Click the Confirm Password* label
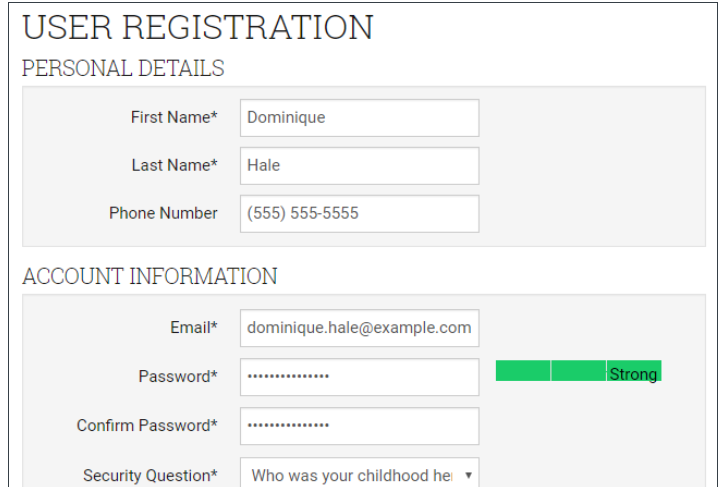 [147, 426]
